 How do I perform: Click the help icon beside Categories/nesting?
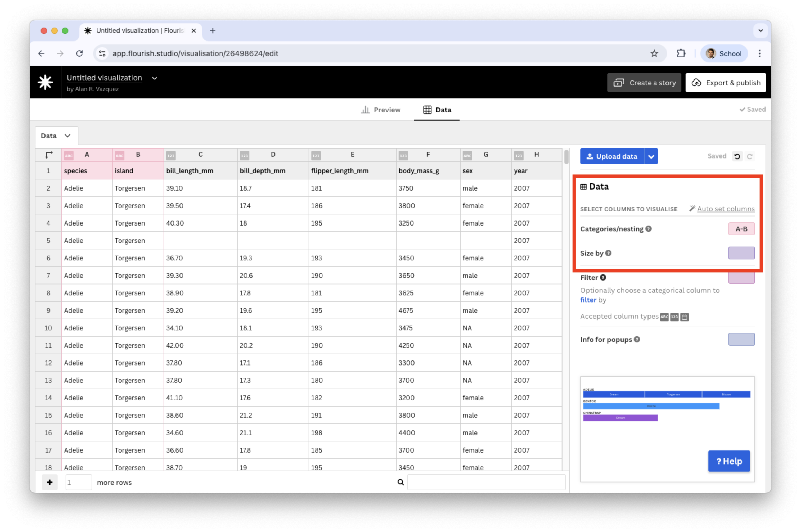coord(648,229)
